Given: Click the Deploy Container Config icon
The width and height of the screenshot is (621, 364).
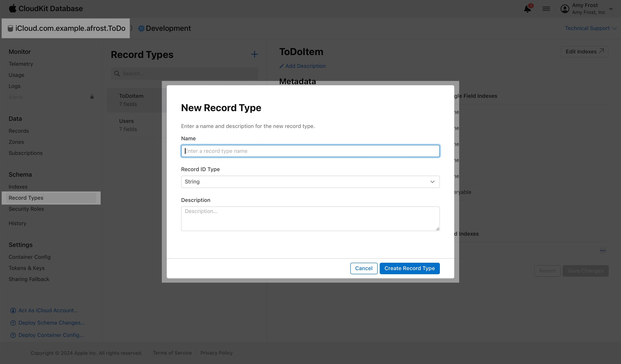Looking at the screenshot, I should 13,335.
